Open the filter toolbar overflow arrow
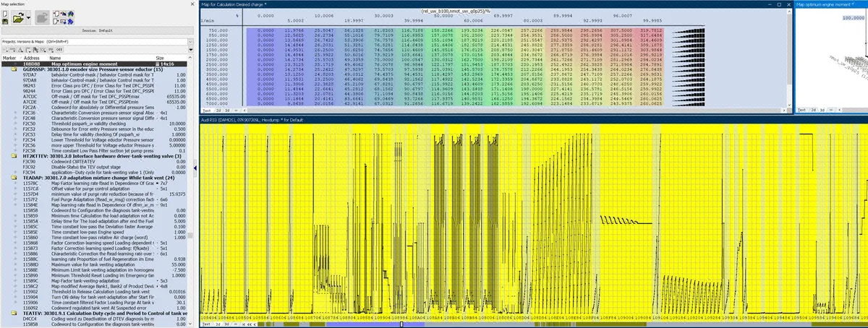The image size is (868, 328). (x=190, y=50)
